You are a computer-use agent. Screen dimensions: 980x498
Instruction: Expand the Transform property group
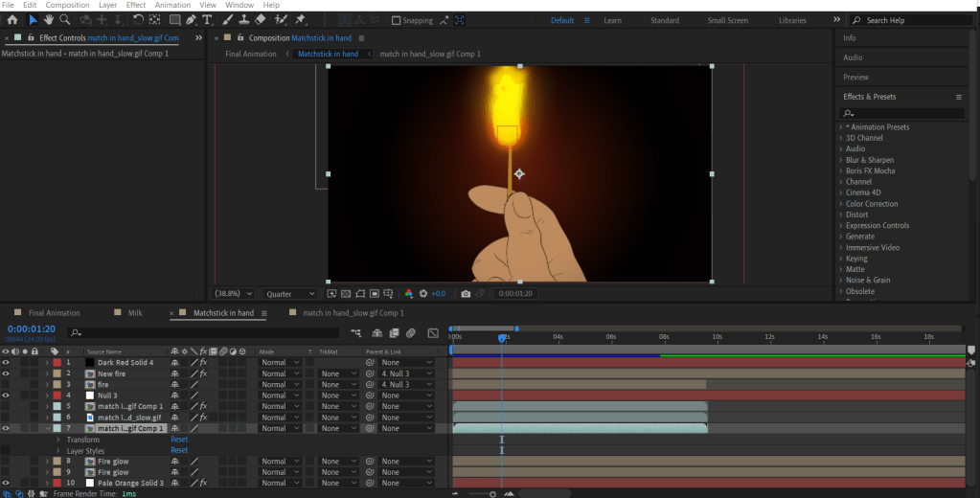(x=57, y=440)
